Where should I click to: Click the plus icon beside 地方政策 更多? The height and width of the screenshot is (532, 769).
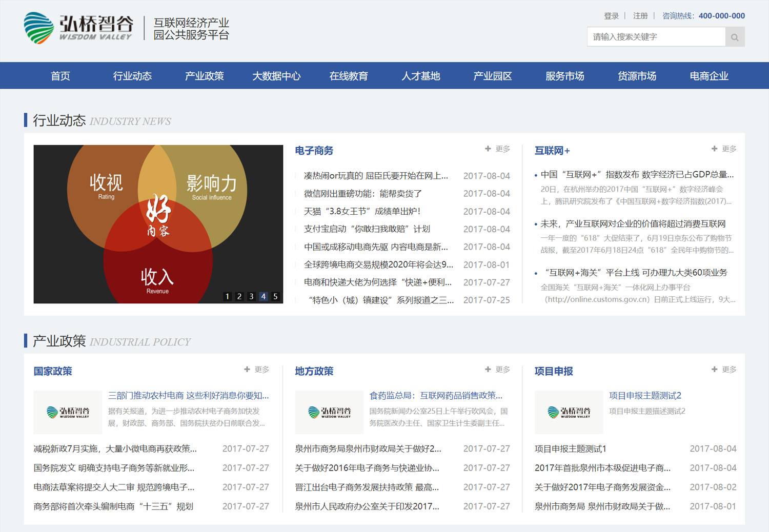488,369
